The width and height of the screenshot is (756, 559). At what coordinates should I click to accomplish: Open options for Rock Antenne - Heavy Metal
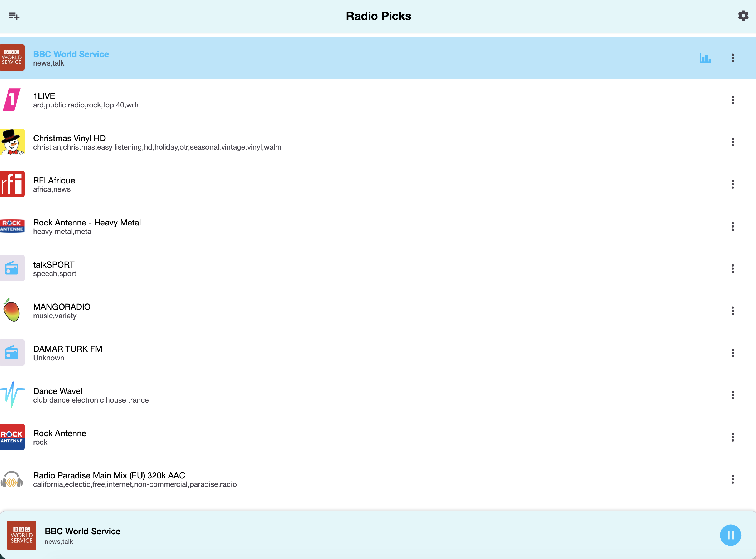[733, 226]
